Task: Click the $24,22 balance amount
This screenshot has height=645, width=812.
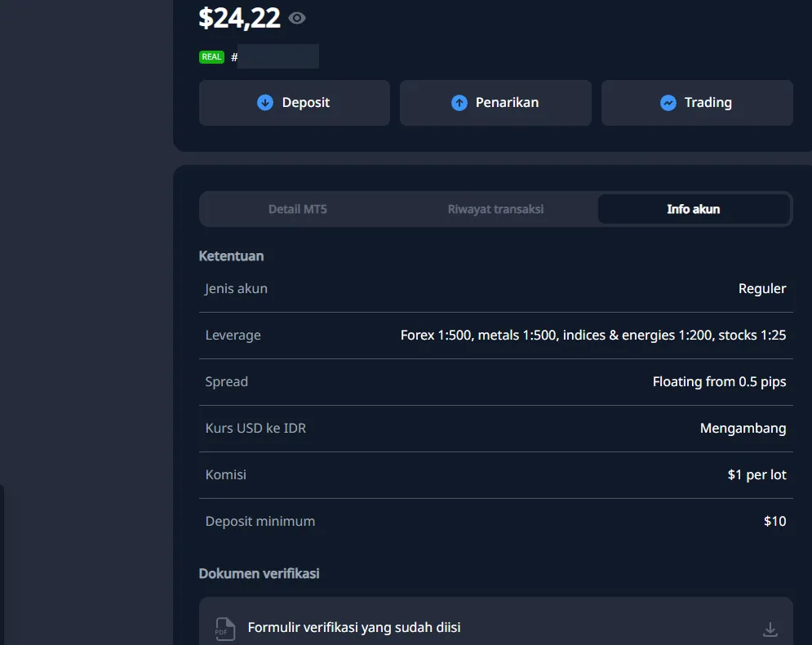Action: (240, 18)
